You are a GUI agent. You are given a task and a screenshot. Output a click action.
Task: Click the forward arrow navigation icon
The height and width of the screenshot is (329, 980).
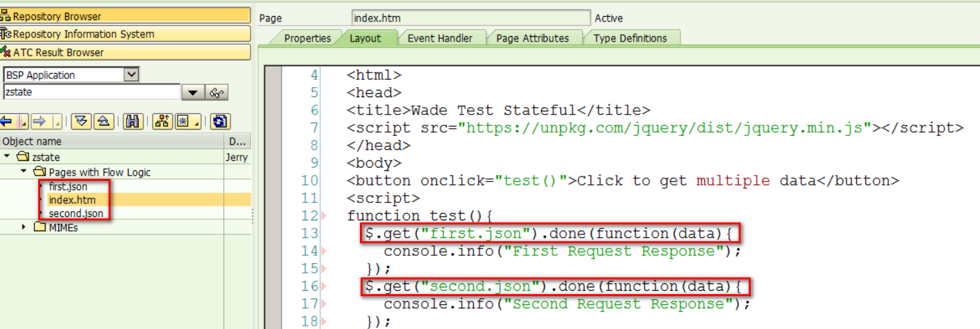click(x=40, y=121)
